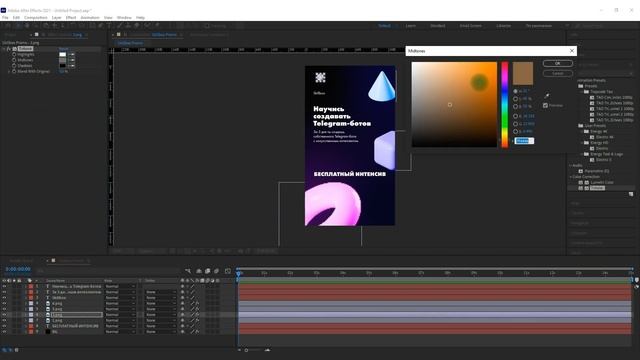This screenshot has width=640, height=360.
Task: Click the timeline timecode 0:00:00:00
Action: point(18,269)
